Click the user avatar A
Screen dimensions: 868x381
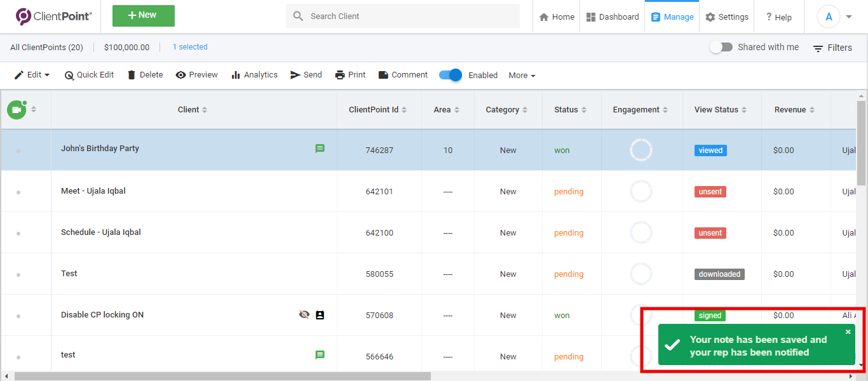coord(829,17)
